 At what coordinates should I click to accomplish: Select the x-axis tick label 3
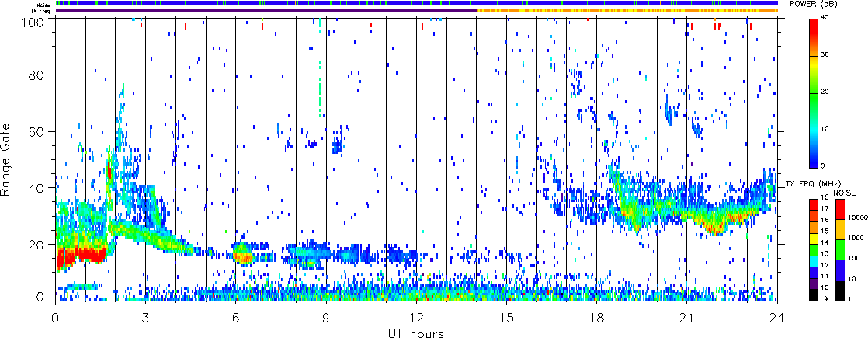point(146,318)
